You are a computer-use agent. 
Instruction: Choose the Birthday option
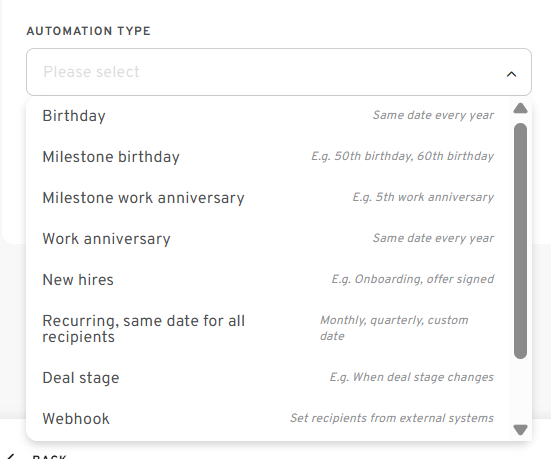click(268, 116)
